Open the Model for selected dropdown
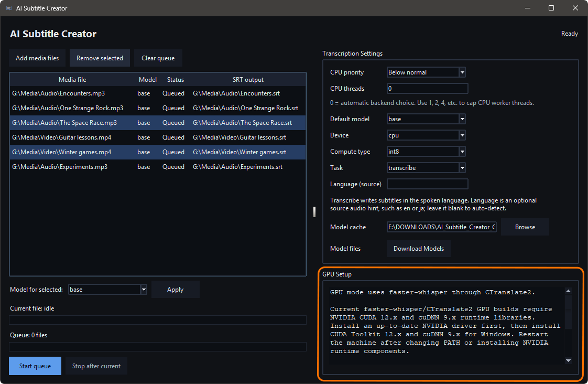Screen dimensions: 588x384 click(x=144, y=290)
